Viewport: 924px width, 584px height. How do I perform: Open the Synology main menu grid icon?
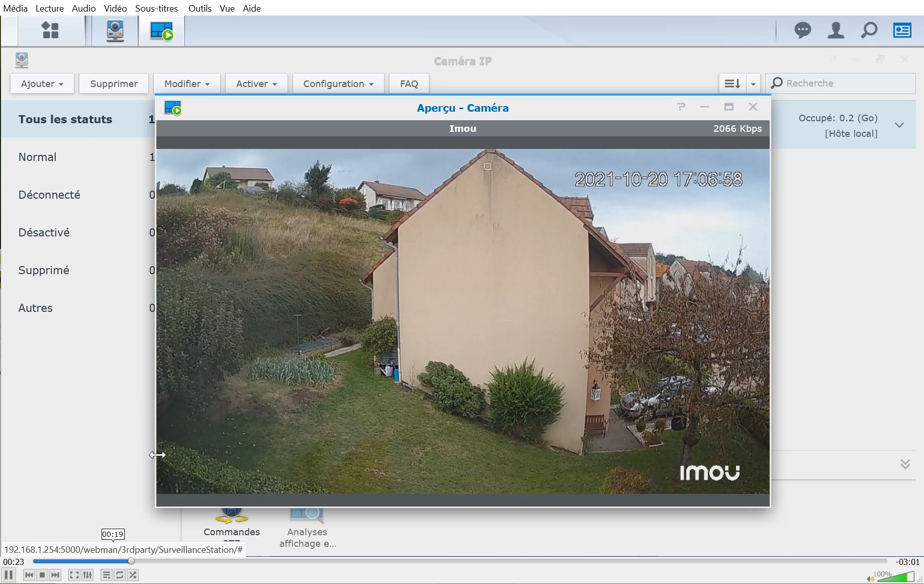pos(50,30)
